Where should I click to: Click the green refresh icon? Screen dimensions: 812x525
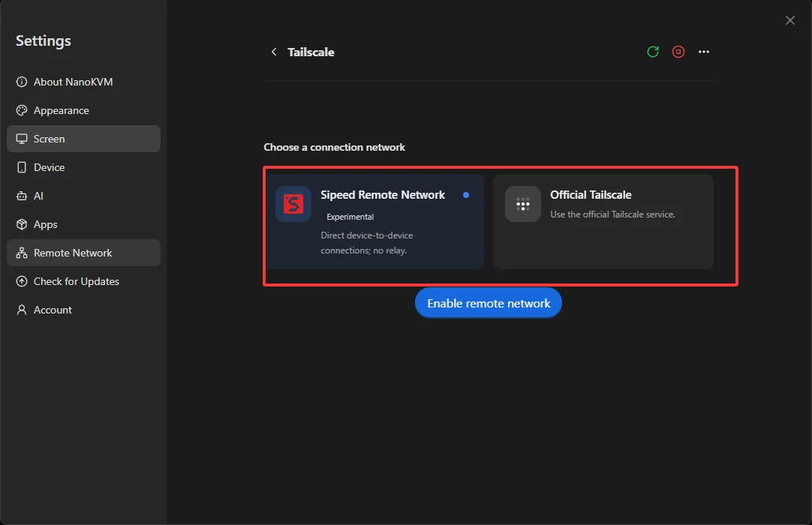point(653,52)
